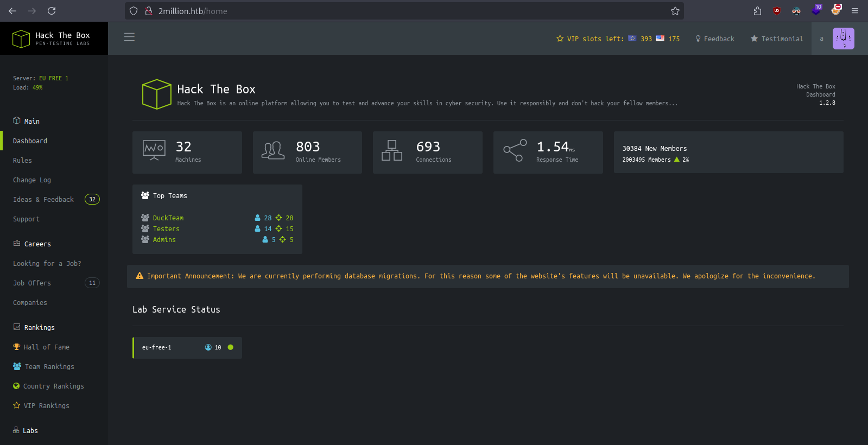Click the padlock site security icon

click(x=148, y=11)
